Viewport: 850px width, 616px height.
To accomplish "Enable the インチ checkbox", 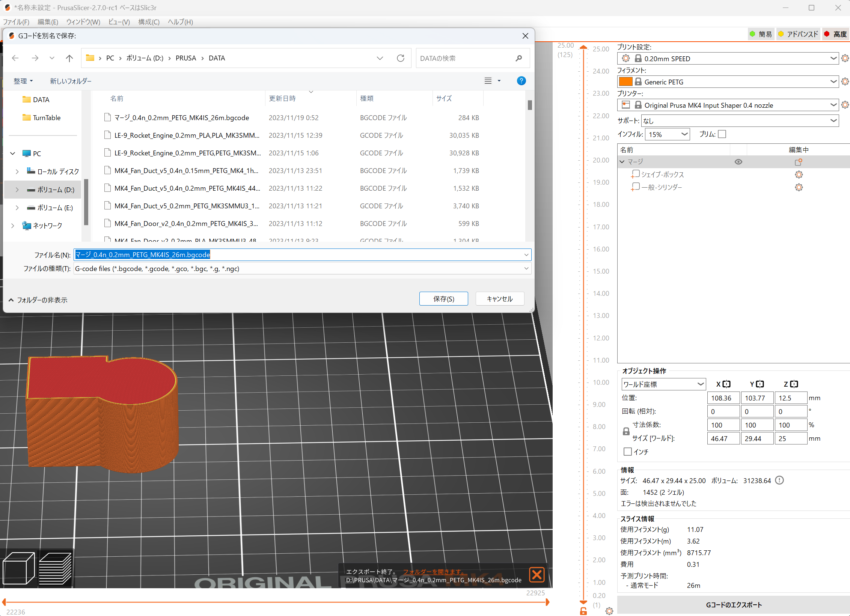I will (627, 452).
